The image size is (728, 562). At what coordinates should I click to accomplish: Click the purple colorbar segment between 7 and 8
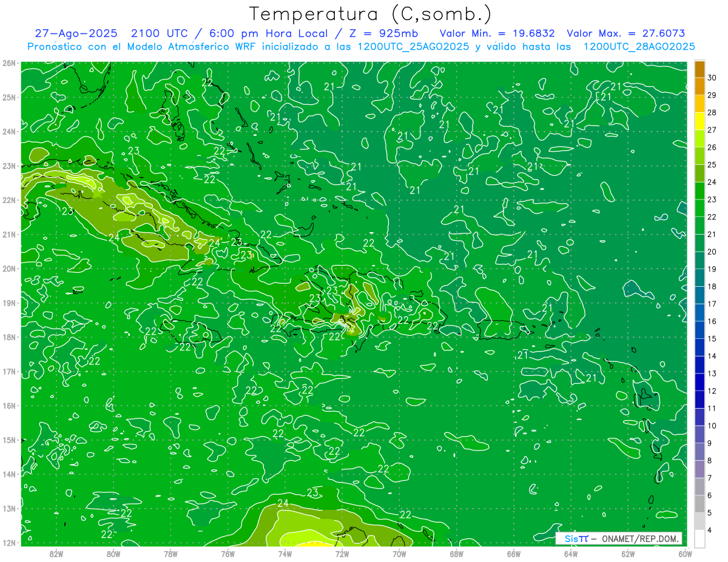click(x=699, y=469)
